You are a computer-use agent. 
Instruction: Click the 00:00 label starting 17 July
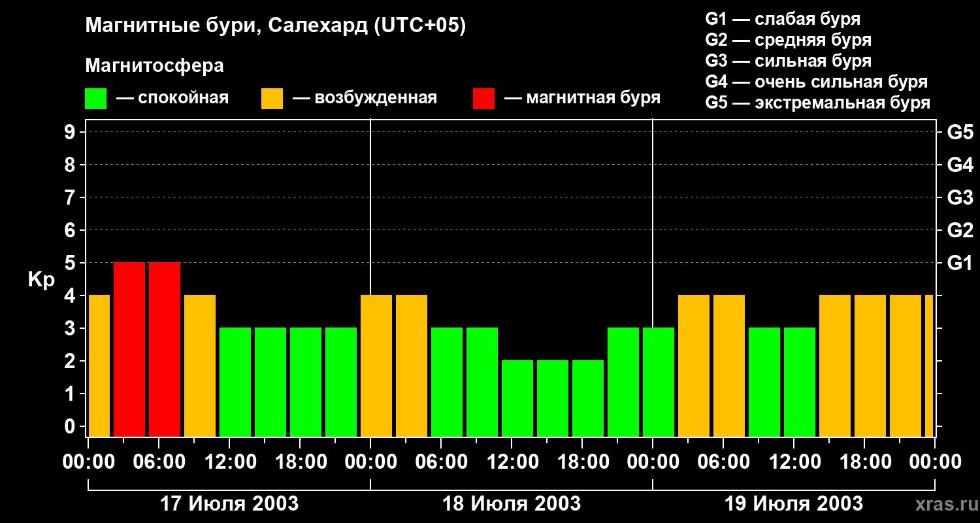pyautogui.click(x=88, y=462)
